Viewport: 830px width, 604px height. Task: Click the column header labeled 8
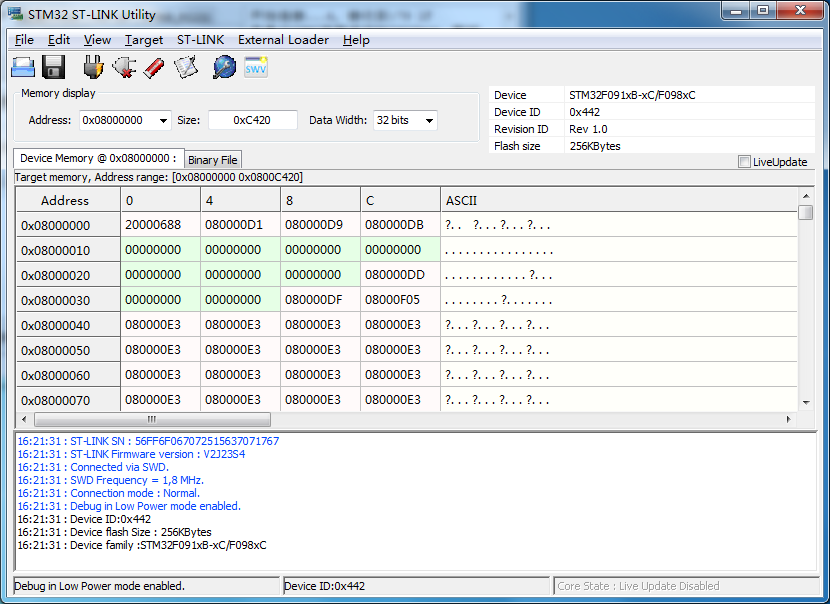coord(320,200)
